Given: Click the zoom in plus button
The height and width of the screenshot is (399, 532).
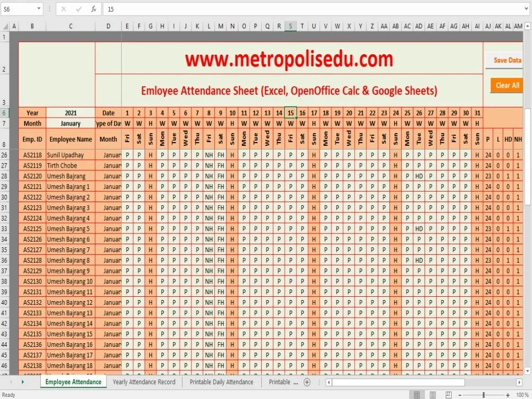Looking at the screenshot, I should (x=508, y=395).
